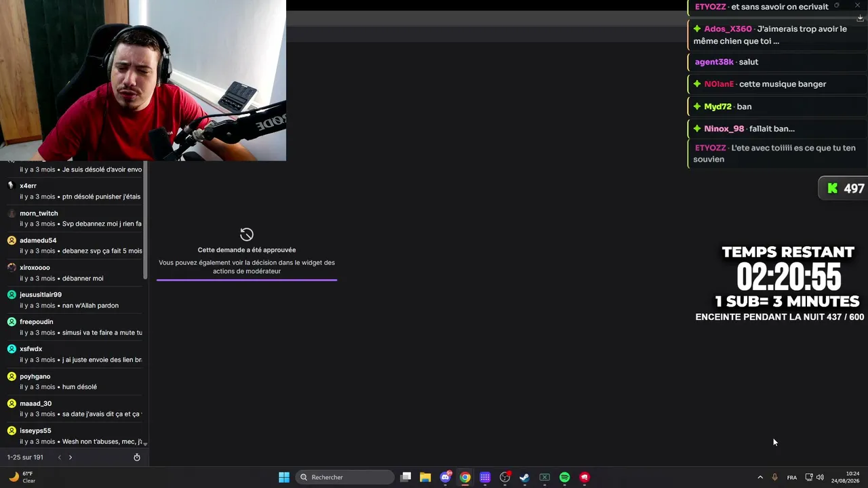Click adamedu54's yellow avatar icon
This screenshot has width=868, height=488.
click(11, 240)
